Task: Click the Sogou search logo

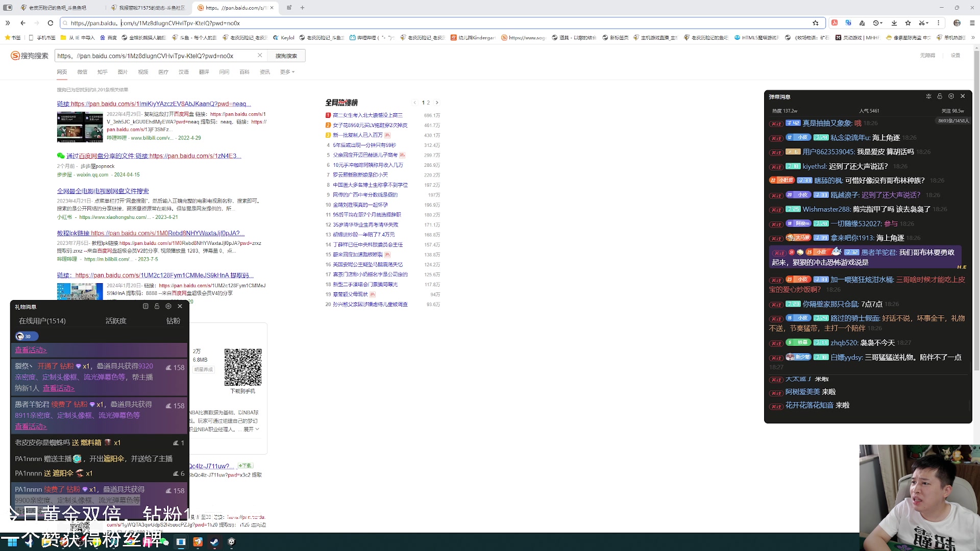Action: tap(30, 56)
